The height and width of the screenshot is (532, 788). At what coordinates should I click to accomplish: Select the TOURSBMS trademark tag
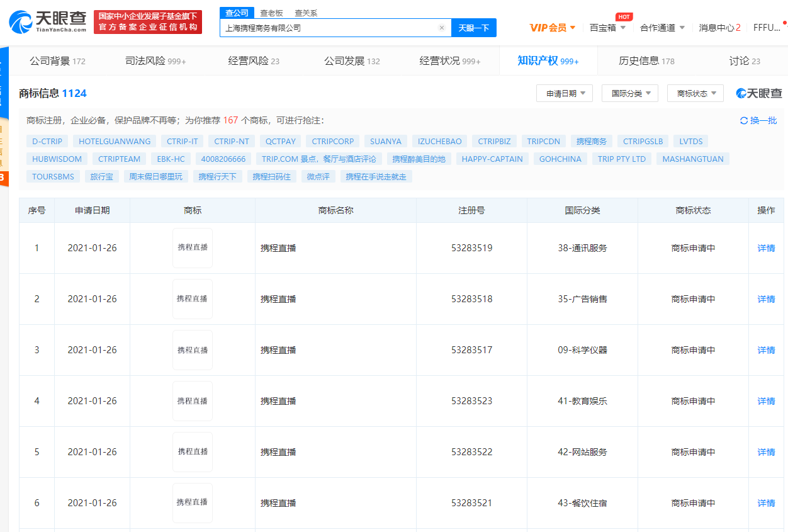click(x=52, y=176)
